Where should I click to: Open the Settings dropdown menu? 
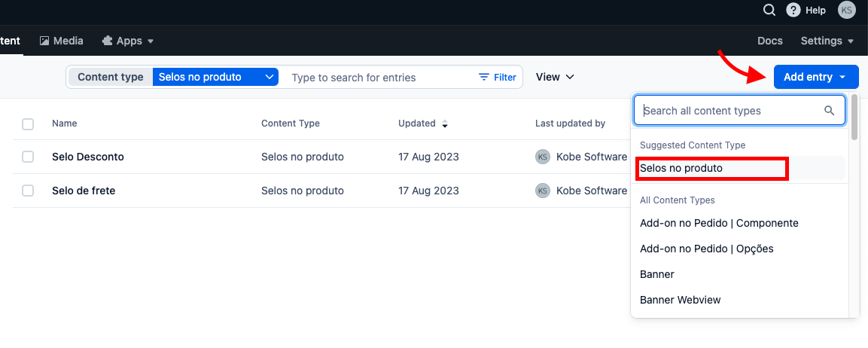827,41
